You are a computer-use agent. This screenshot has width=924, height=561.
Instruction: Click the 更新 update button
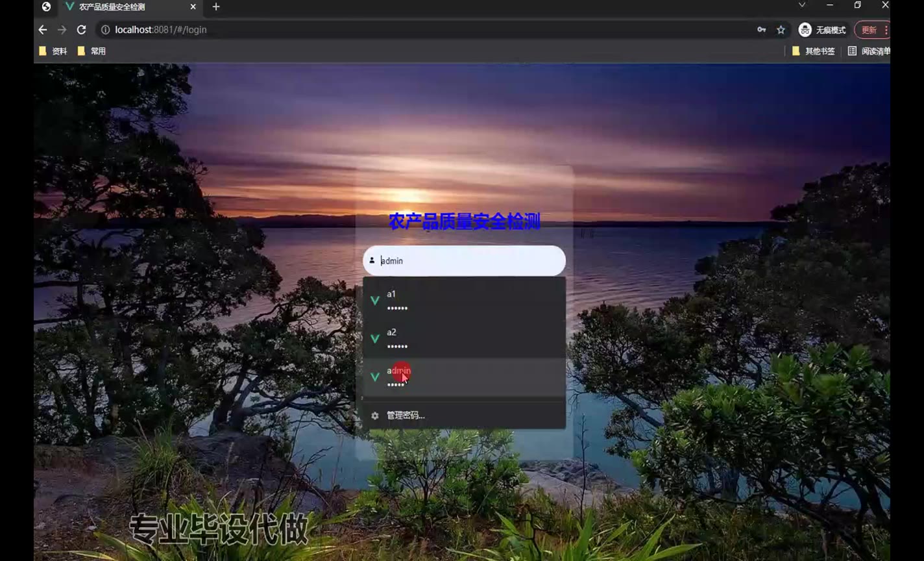[873, 30]
